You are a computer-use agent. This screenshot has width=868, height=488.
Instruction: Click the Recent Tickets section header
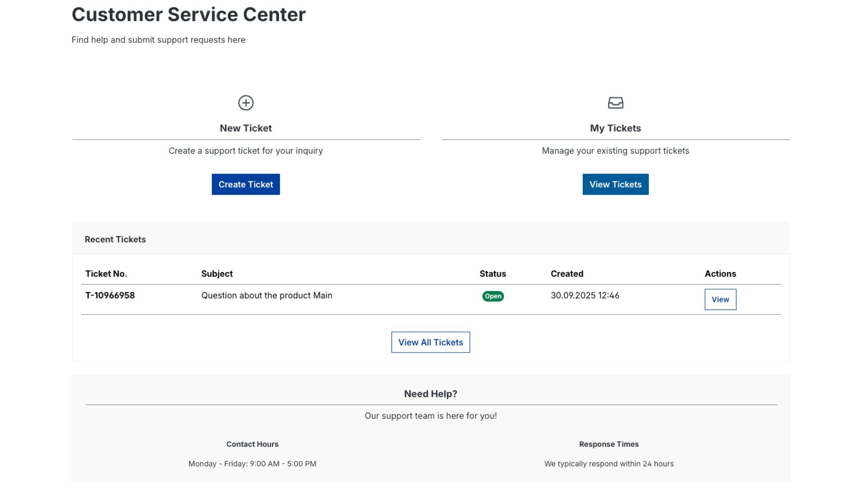click(115, 239)
